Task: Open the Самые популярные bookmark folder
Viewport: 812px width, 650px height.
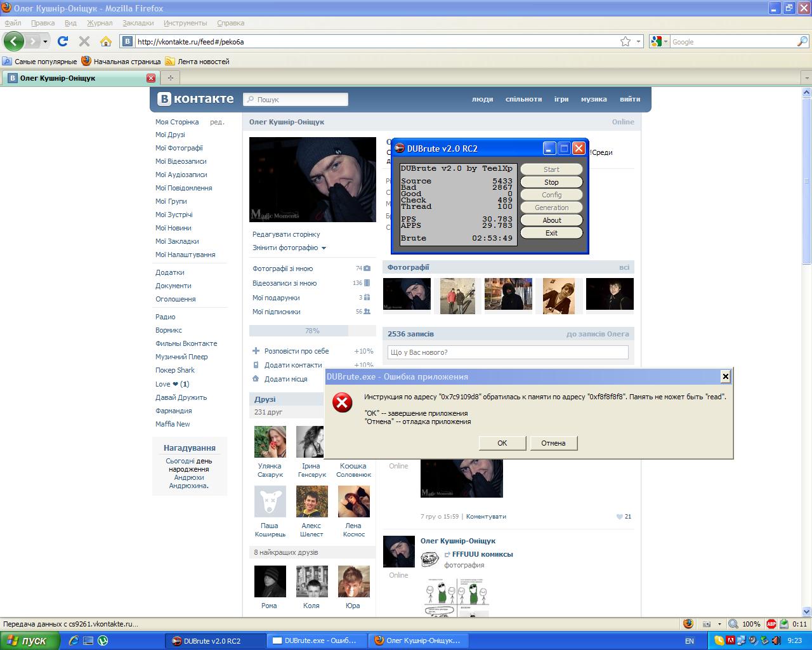Action: [39, 62]
